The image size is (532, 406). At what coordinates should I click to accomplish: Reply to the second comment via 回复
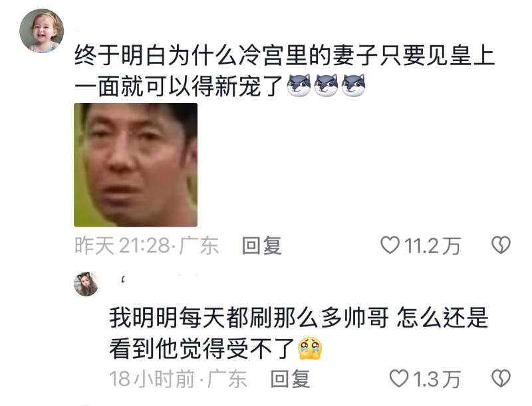(290, 379)
